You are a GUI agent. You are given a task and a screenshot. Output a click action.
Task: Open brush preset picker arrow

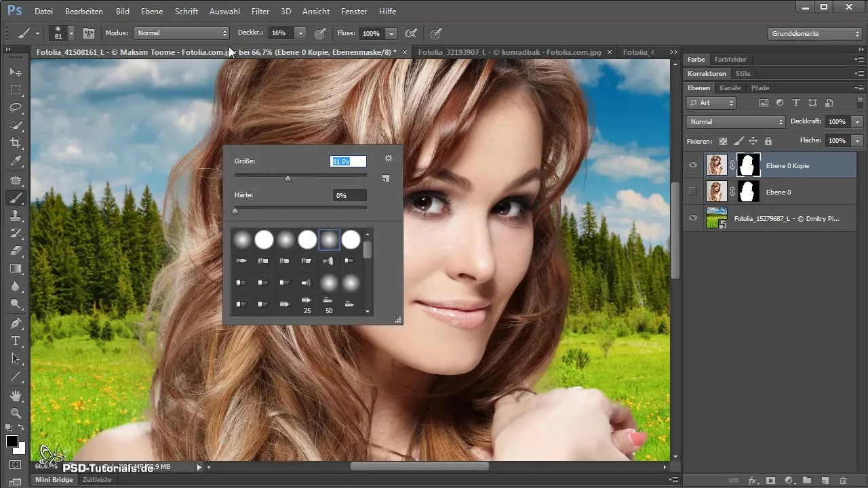[71, 33]
